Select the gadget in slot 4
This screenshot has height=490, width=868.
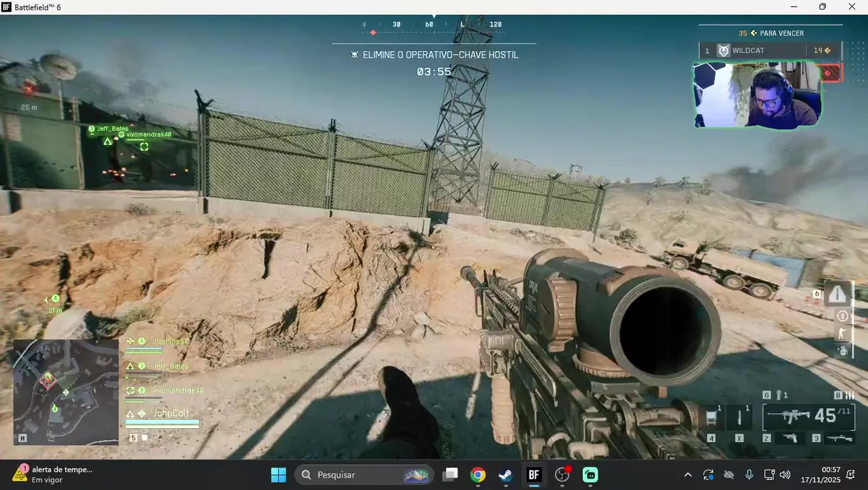tap(712, 418)
